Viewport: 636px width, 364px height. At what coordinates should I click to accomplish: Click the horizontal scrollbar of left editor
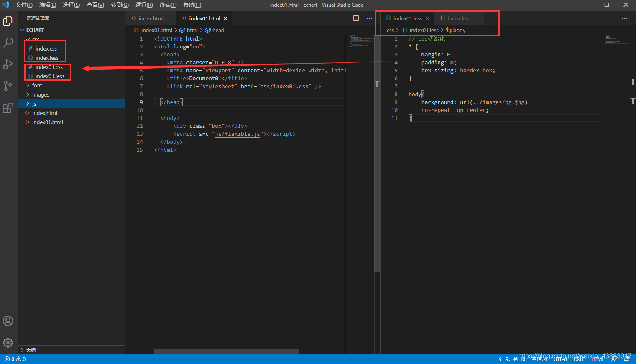[227, 352]
